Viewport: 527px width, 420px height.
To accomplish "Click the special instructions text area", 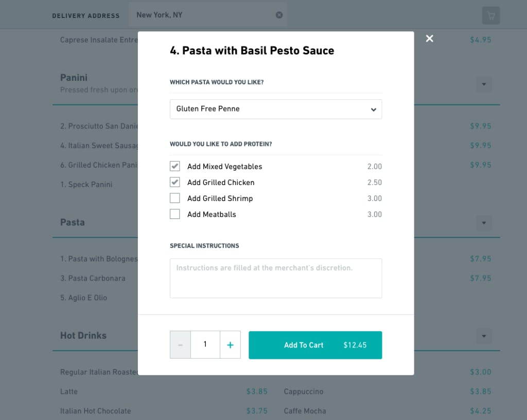I will pyautogui.click(x=276, y=278).
